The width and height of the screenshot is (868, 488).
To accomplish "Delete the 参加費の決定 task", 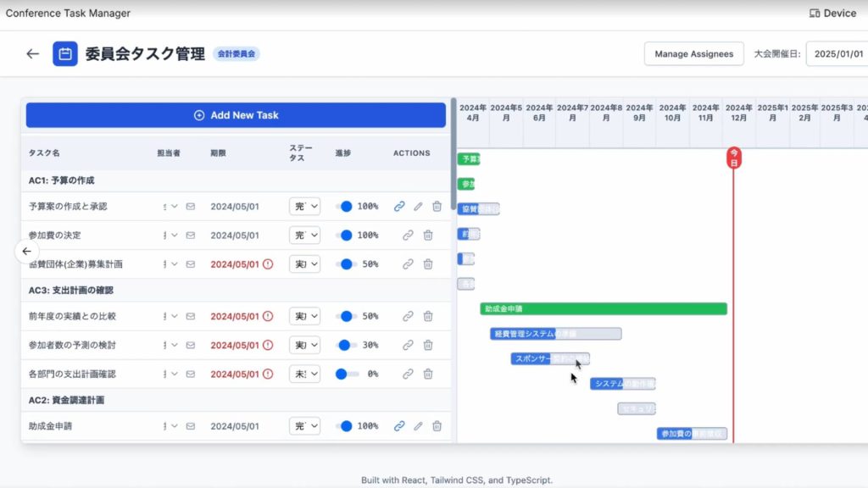I will [428, 235].
